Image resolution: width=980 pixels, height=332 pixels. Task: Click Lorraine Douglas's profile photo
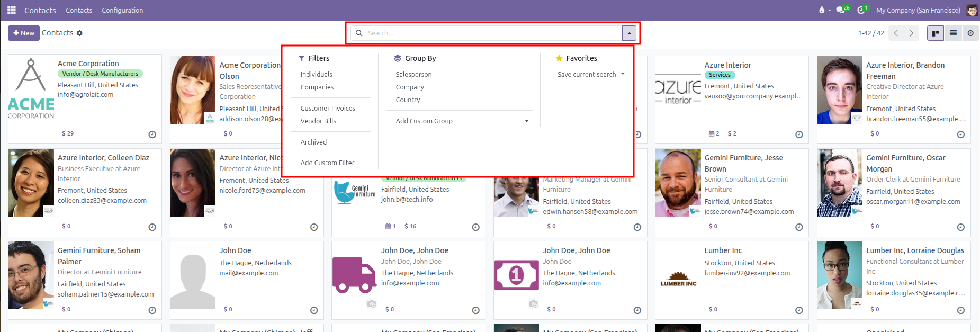click(840, 275)
